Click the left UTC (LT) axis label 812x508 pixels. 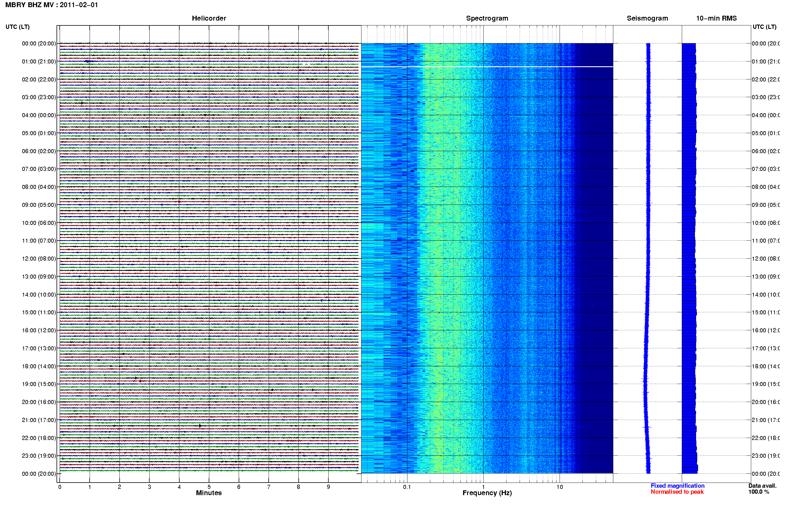coord(17,27)
